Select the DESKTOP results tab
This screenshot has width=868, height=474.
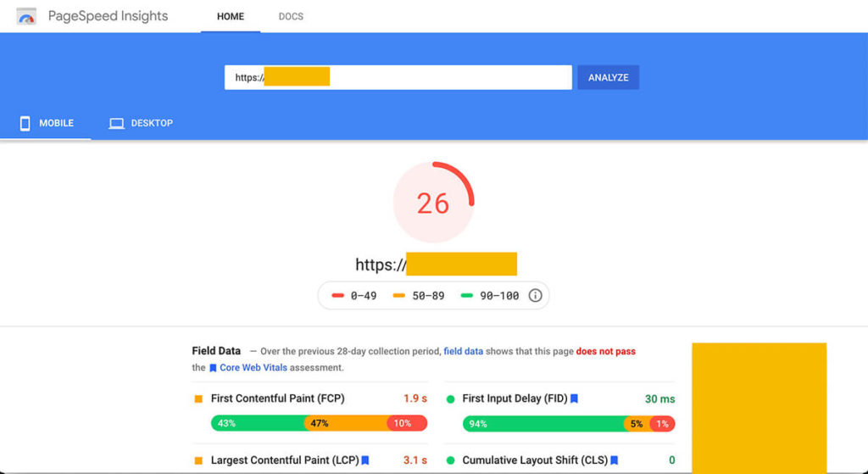click(x=141, y=123)
